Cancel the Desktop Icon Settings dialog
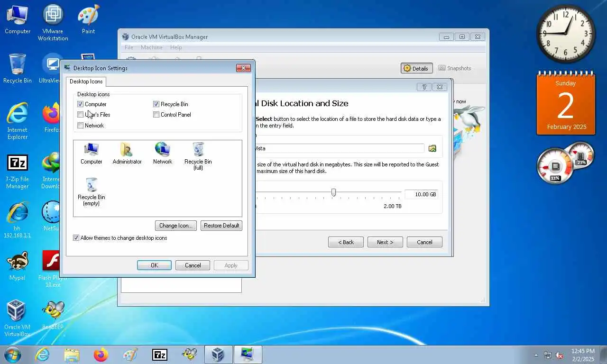607x364 pixels. [x=193, y=265]
